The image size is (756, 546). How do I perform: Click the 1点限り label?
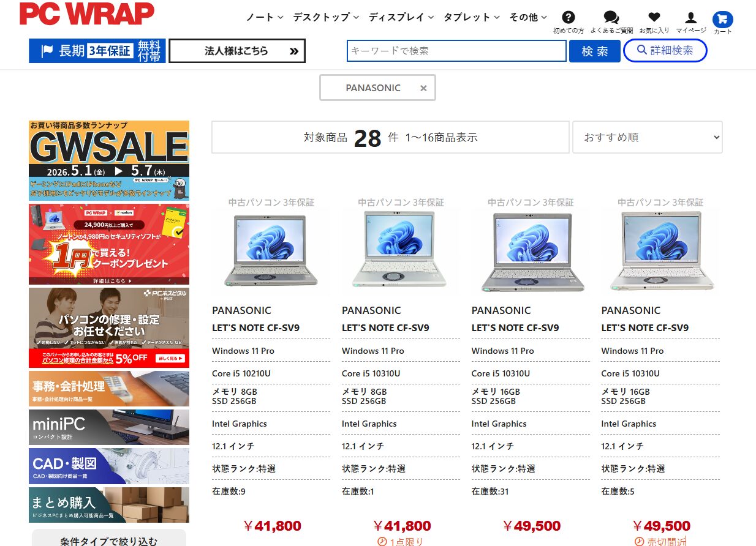[x=401, y=542]
